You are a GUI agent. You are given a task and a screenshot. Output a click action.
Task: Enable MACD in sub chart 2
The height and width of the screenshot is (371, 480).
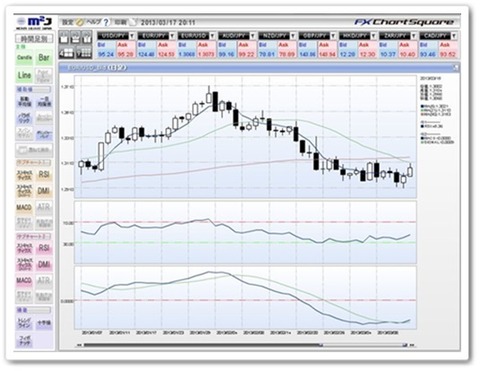pos(24,281)
